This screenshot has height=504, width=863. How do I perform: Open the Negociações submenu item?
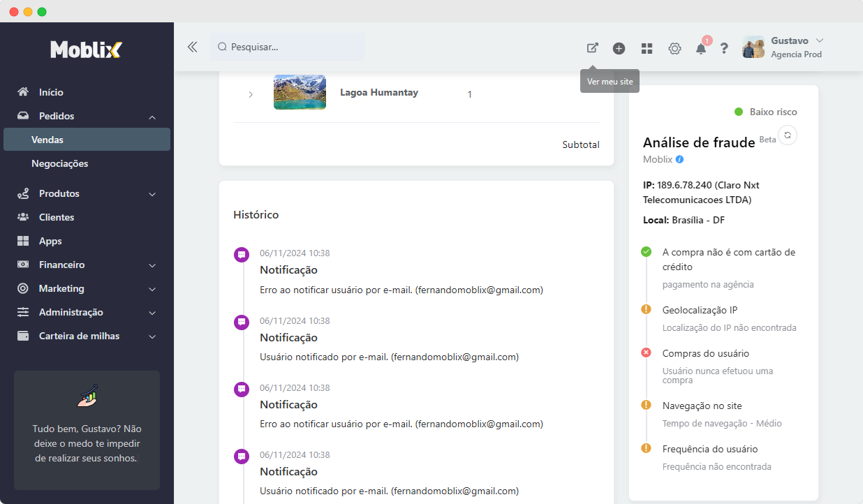59,163
